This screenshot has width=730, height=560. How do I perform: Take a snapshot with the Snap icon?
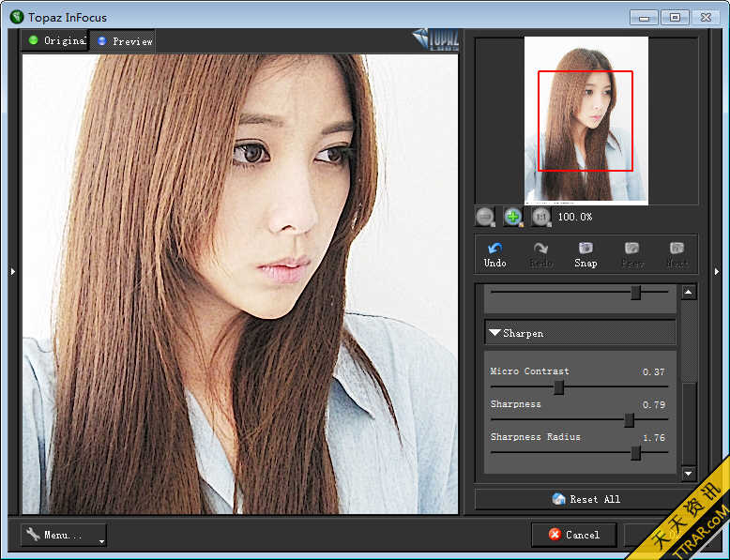pyautogui.click(x=586, y=249)
